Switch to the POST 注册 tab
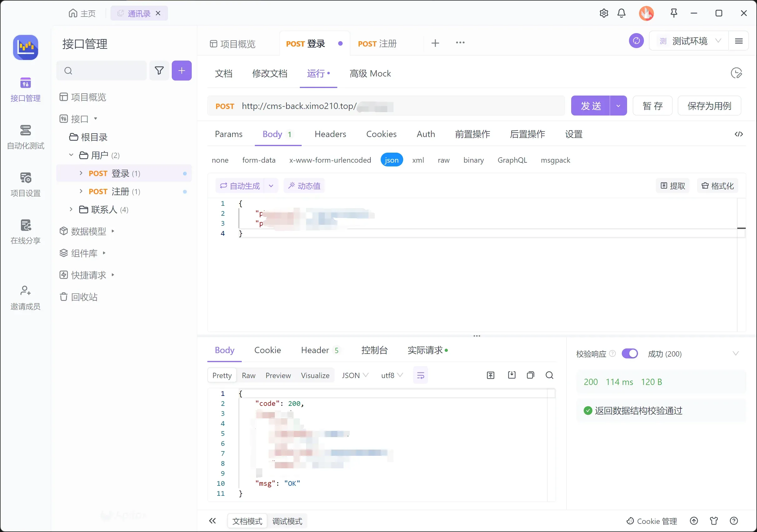 coord(377,43)
